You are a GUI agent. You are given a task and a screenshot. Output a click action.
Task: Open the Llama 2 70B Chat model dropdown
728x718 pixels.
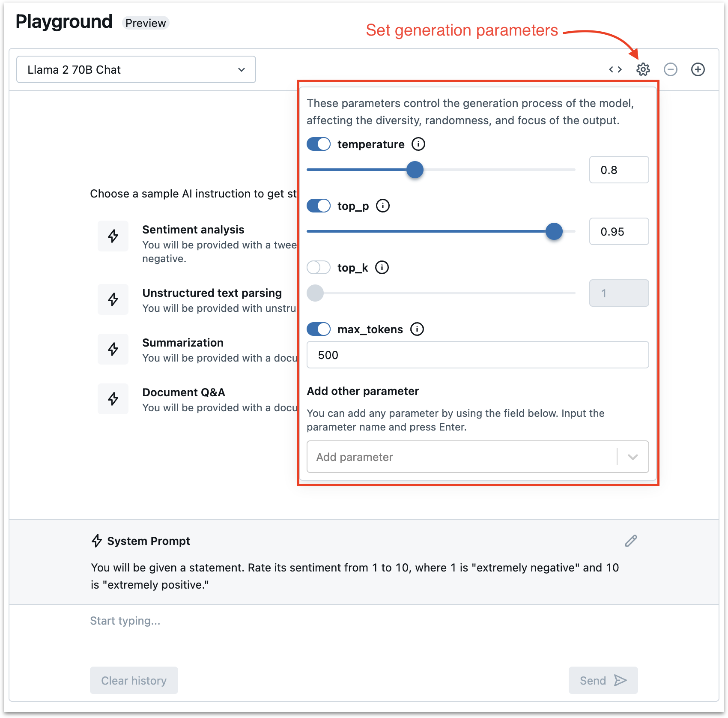(136, 69)
